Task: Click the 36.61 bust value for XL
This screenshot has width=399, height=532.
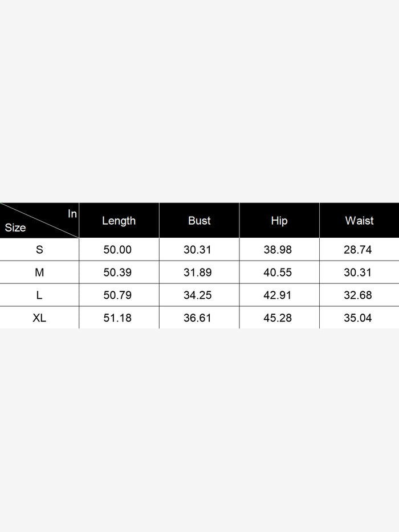Action: pyautogui.click(x=198, y=318)
